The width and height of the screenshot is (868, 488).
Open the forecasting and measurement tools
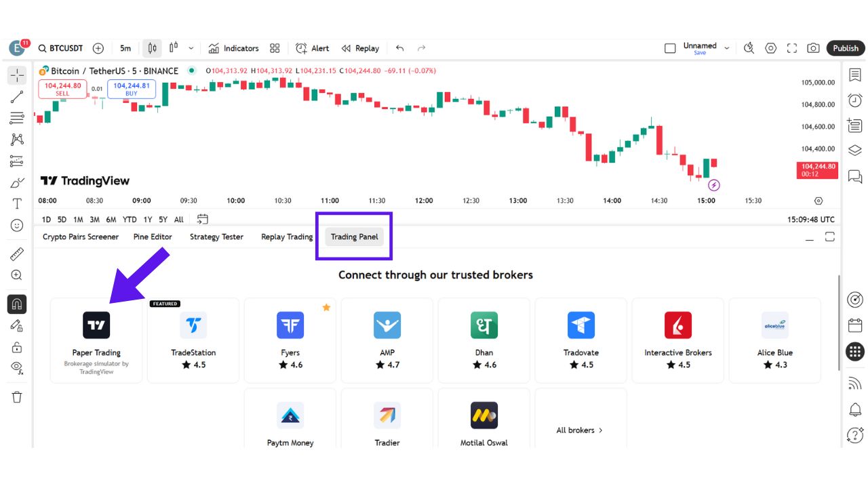point(17,161)
